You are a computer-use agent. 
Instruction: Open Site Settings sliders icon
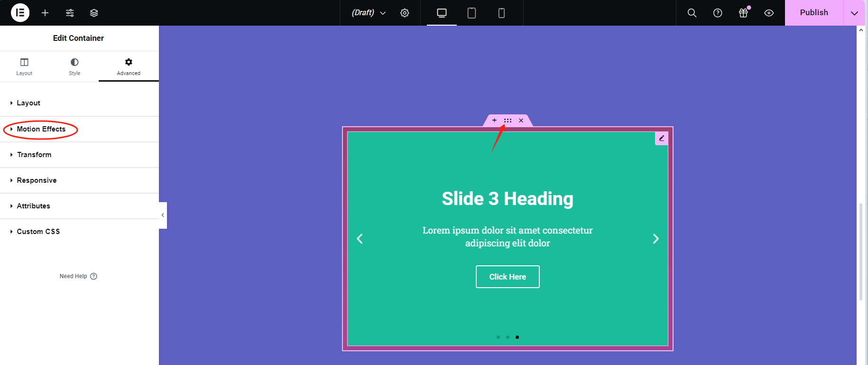tap(70, 13)
